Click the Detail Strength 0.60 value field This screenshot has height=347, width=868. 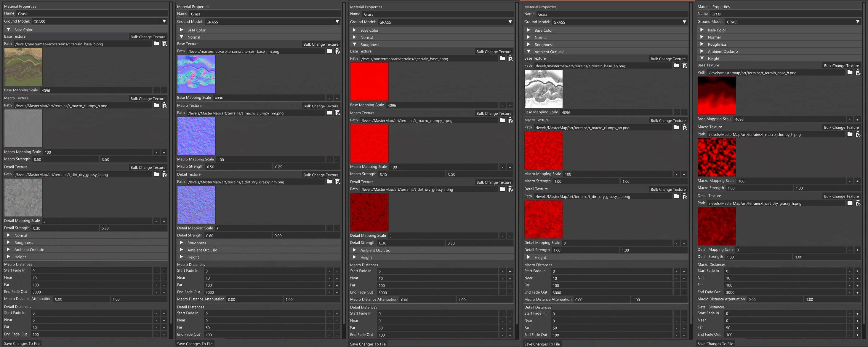(238, 235)
